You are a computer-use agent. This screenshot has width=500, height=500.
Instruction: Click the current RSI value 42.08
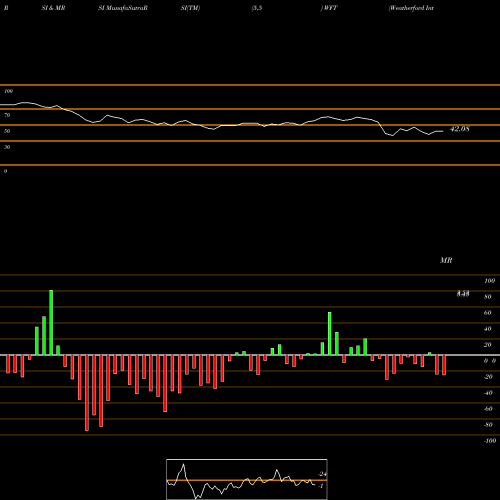460,129
